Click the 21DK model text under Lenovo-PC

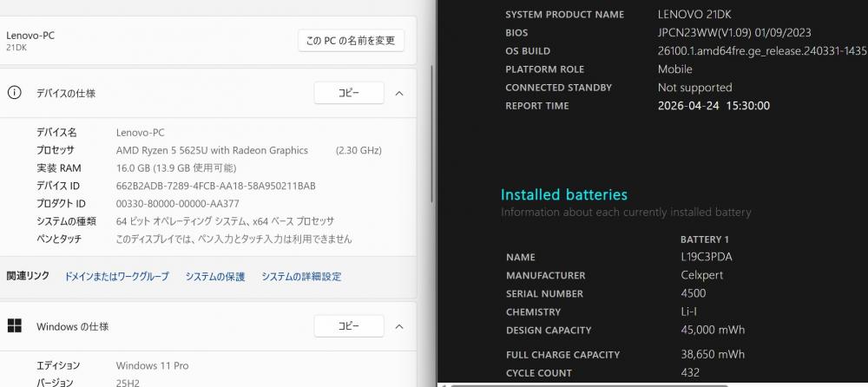tap(16, 48)
